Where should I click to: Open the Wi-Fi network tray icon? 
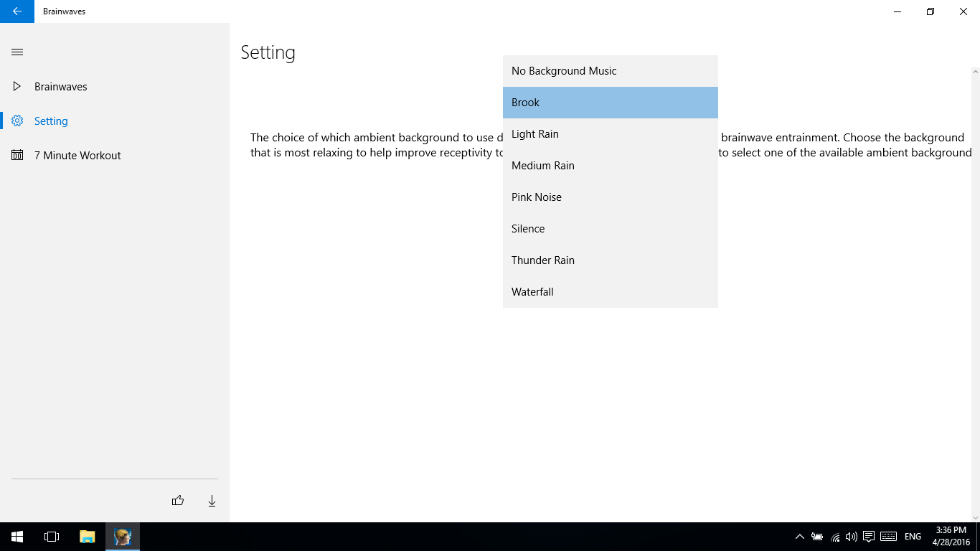coord(835,537)
